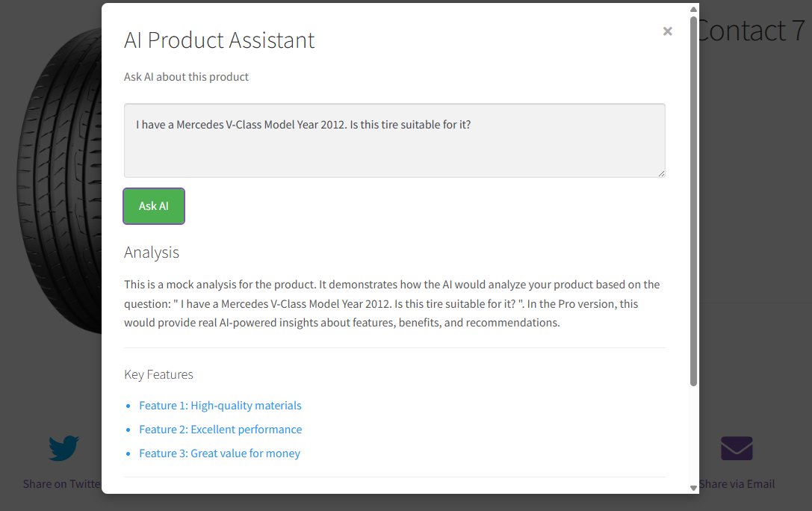Focus the product question text area
812x511 pixels.
pos(394,140)
